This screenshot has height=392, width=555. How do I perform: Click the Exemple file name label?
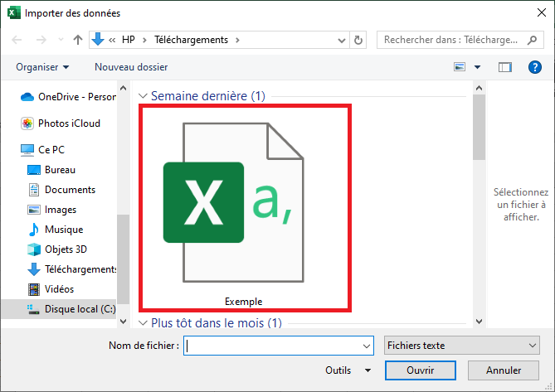(x=244, y=302)
